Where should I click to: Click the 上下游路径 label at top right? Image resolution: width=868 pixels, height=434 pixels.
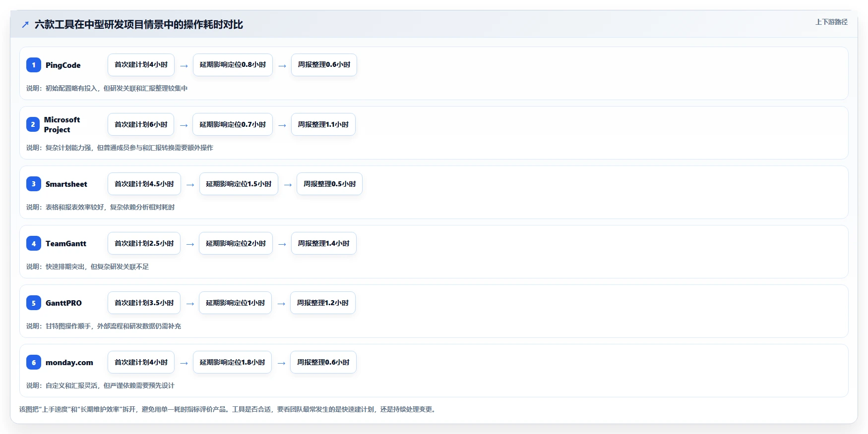[x=831, y=22]
